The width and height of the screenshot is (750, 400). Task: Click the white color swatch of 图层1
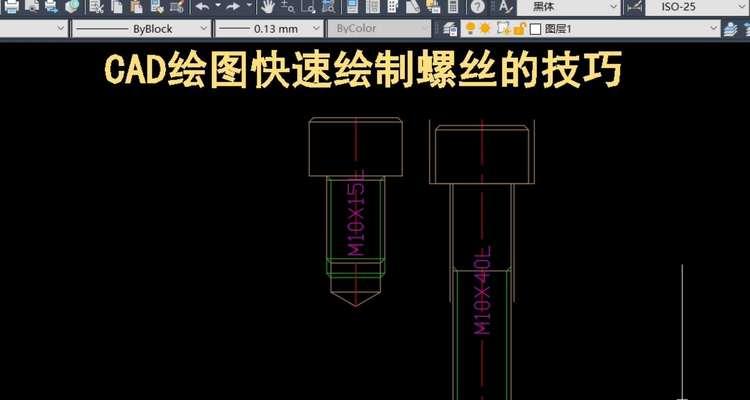pyautogui.click(x=536, y=29)
